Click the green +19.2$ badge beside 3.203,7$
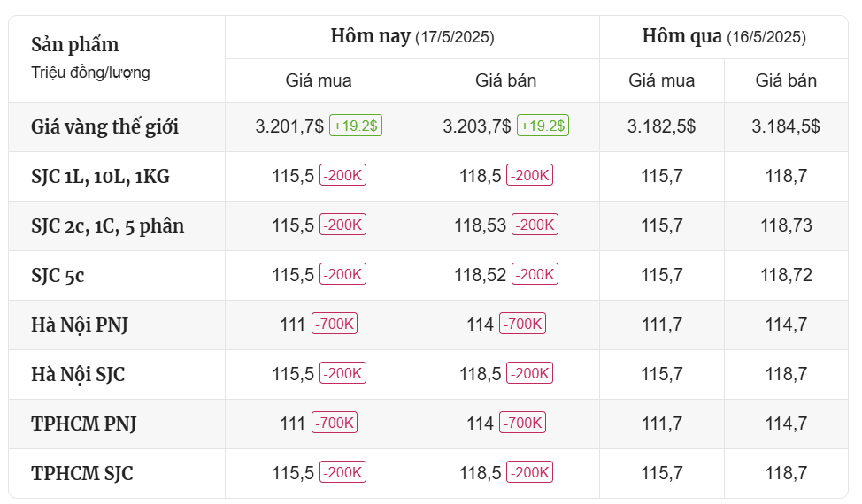 [543, 126]
